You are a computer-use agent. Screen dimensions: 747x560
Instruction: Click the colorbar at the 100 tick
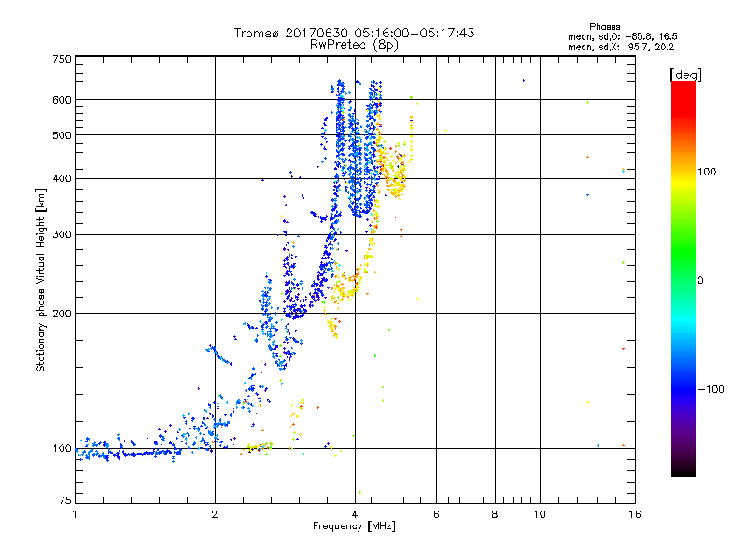click(x=684, y=172)
